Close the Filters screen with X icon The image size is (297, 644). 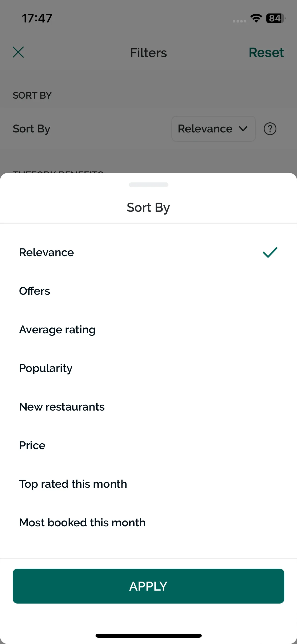coord(18,52)
